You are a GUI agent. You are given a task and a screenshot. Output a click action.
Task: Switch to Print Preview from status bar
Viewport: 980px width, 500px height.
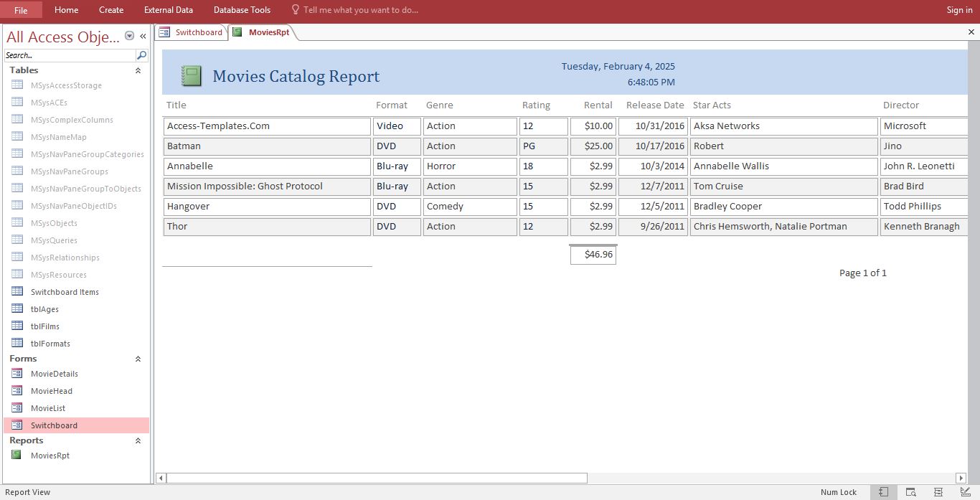910,492
